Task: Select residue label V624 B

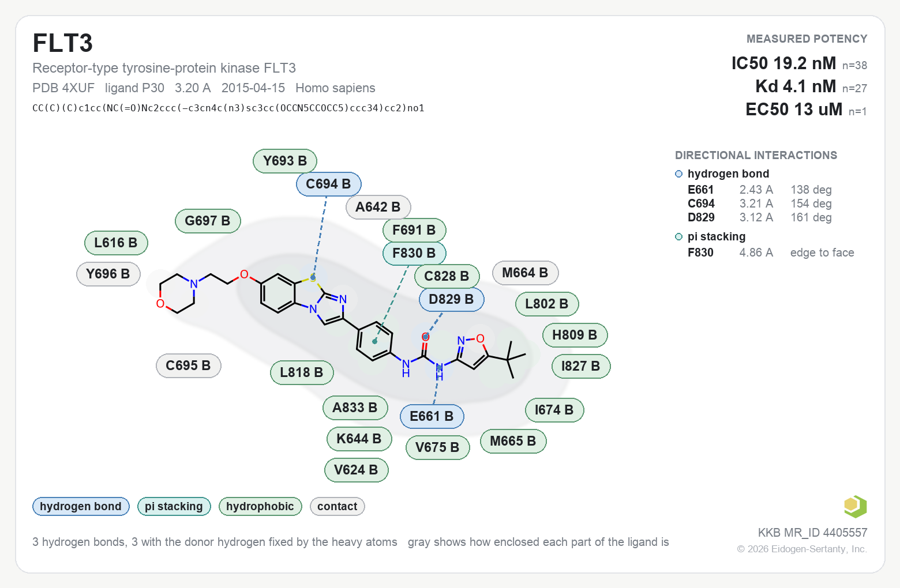Action: coord(357,470)
